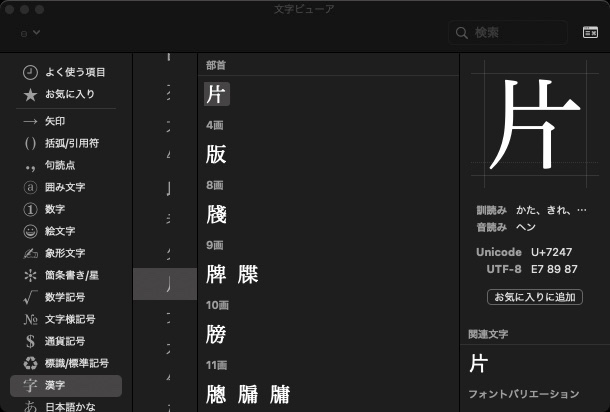Click the Unicode value U+7247

[552, 252]
